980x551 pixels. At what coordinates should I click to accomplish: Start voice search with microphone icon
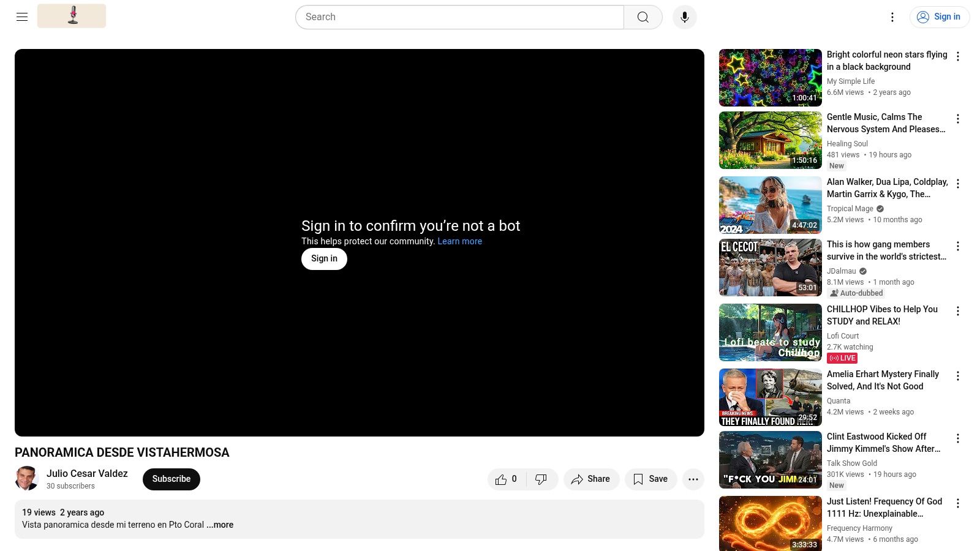[x=684, y=17]
